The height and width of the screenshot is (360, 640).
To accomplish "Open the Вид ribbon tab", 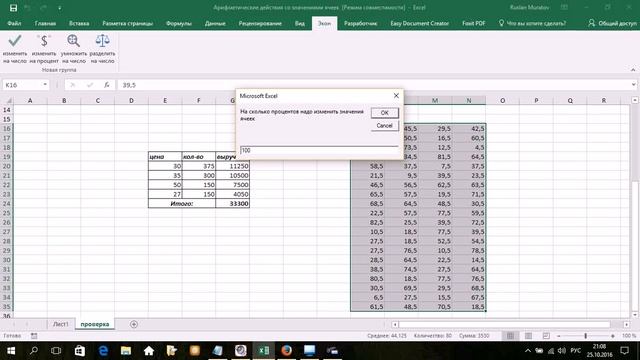I will 300,23.
